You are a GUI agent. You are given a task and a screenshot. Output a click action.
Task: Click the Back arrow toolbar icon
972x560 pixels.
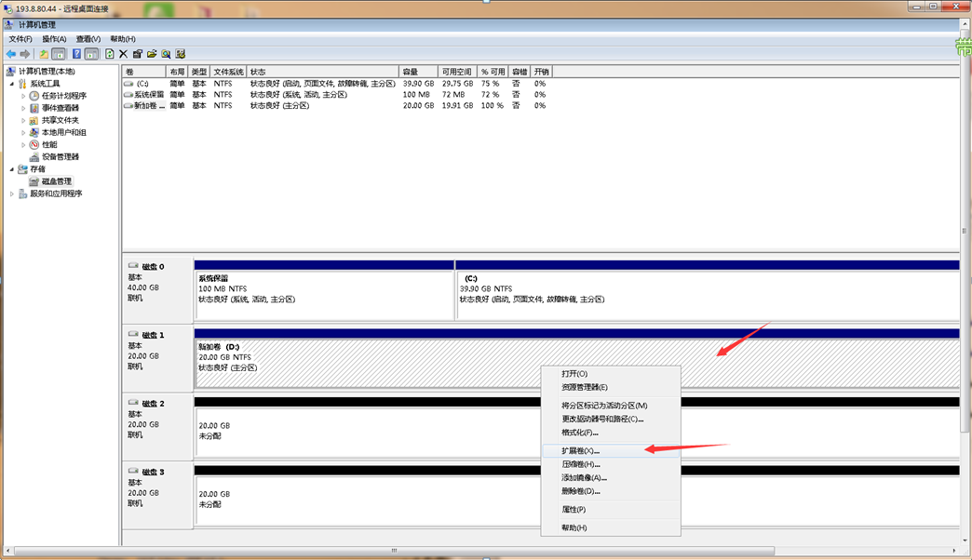tap(11, 54)
